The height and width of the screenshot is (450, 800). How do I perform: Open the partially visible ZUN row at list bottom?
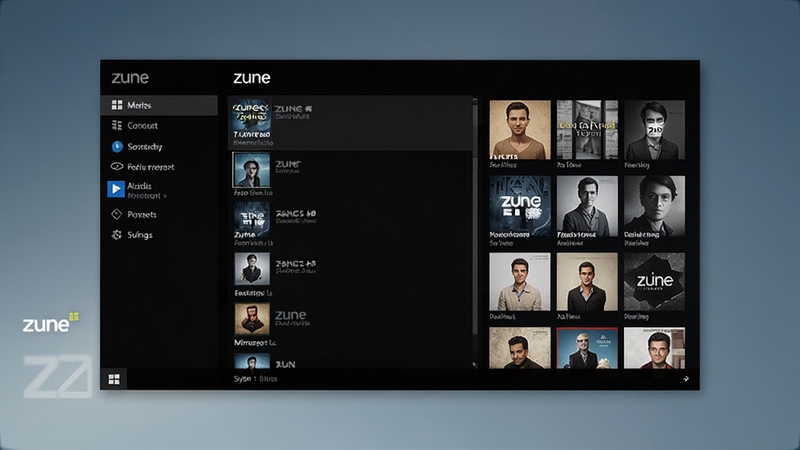pyautogui.click(x=350, y=362)
